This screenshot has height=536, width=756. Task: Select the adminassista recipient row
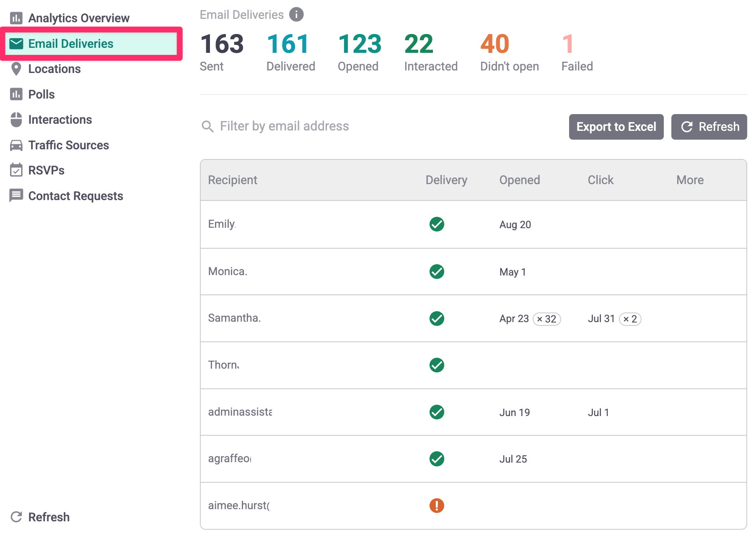coord(240,412)
